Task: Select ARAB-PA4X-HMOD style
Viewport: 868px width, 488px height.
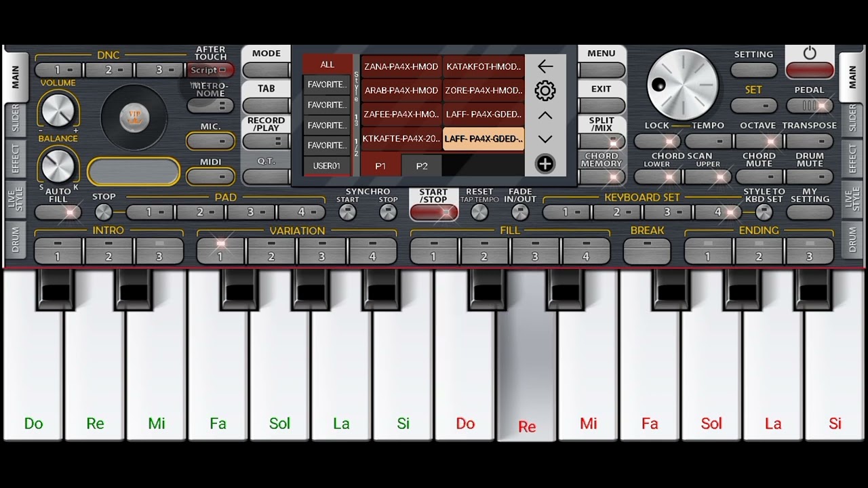Action: click(401, 90)
